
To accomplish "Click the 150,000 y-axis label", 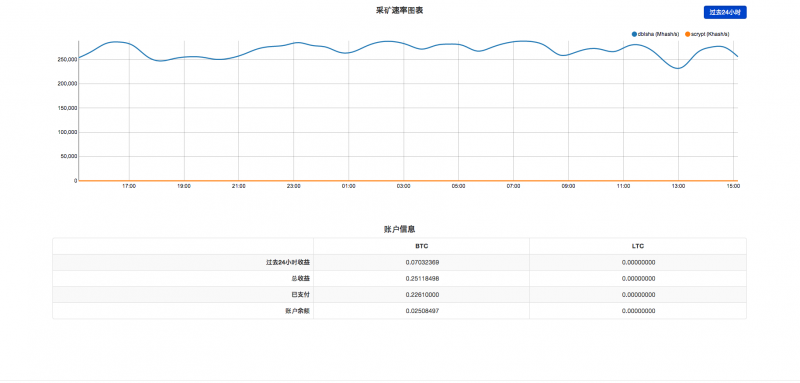I will click(x=68, y=108).
